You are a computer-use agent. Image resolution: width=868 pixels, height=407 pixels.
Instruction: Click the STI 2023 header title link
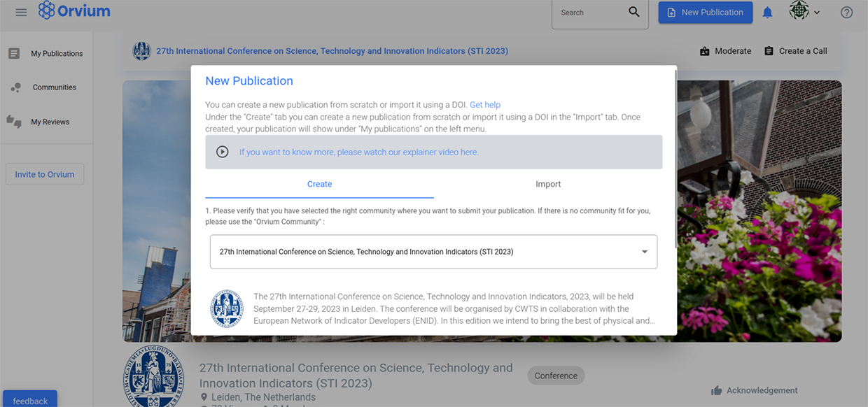point(332,51)
